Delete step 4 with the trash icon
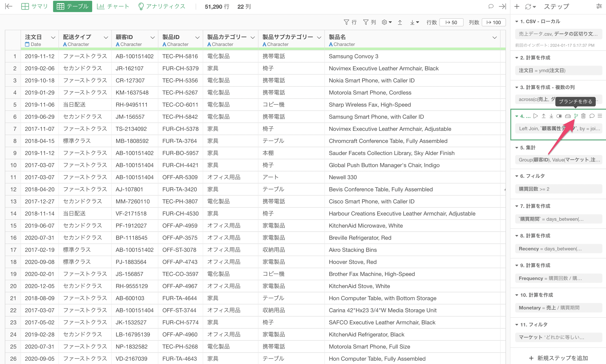The height and width of the screenshot is (364, 606). [583, 116]
